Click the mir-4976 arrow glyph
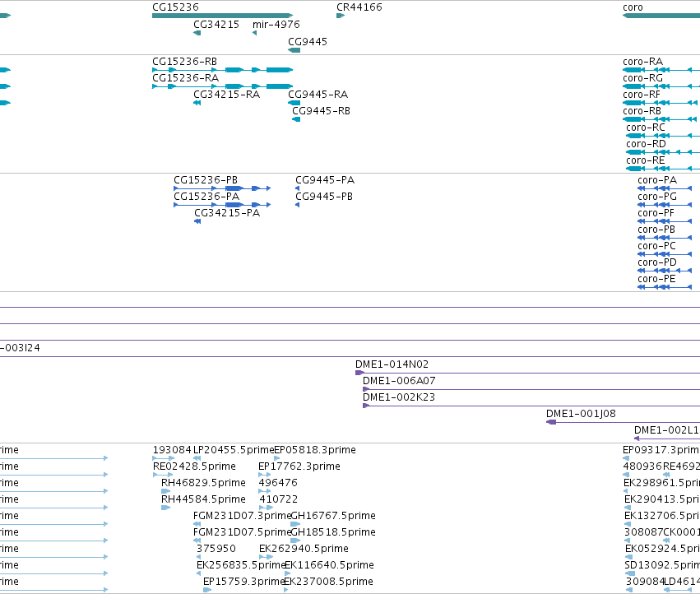 254,33
